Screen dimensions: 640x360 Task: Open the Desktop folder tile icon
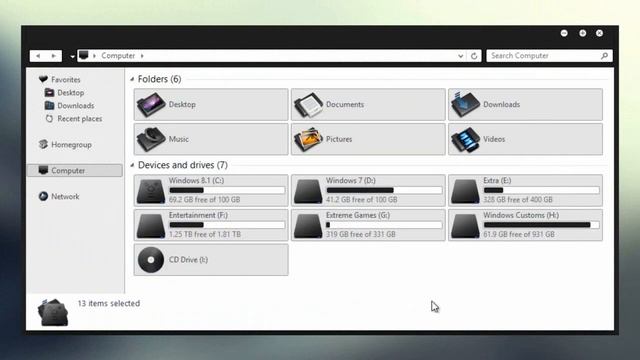point(151,104)
